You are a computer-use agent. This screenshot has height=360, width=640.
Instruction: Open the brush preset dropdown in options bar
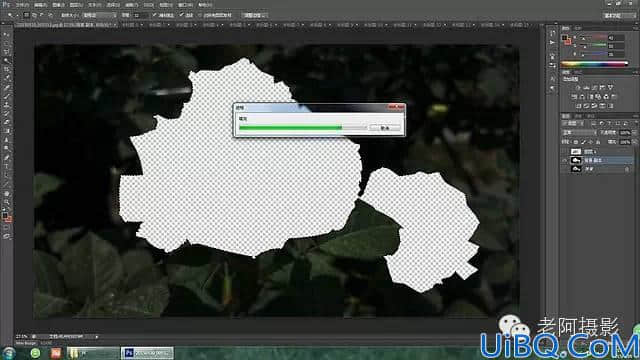98,15
